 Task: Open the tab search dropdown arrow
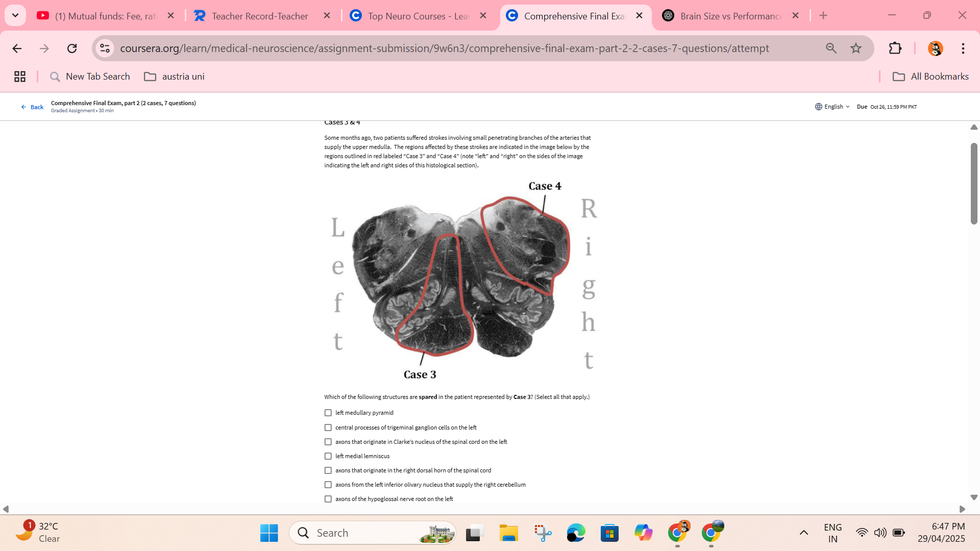click(x=15, y=15)
